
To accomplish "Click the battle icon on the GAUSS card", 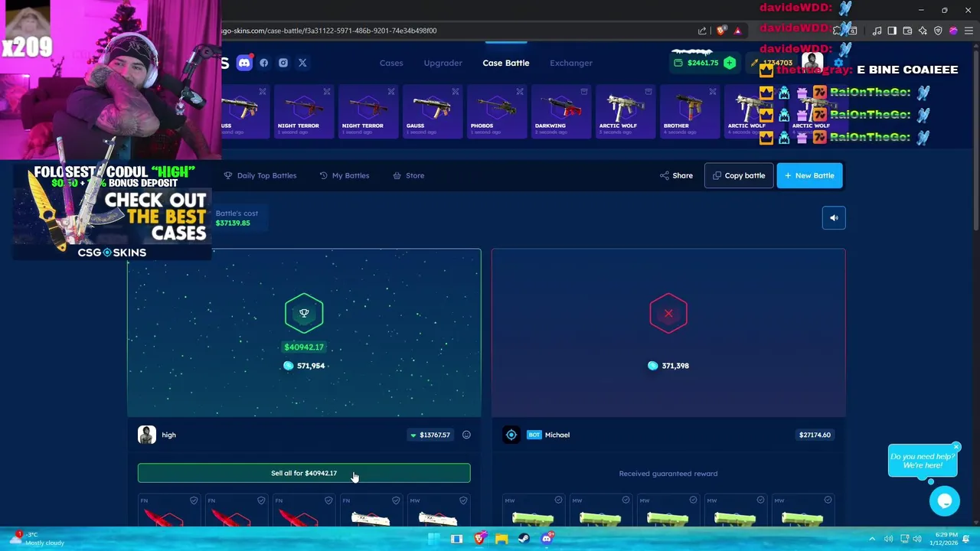I will coord(456,92).
